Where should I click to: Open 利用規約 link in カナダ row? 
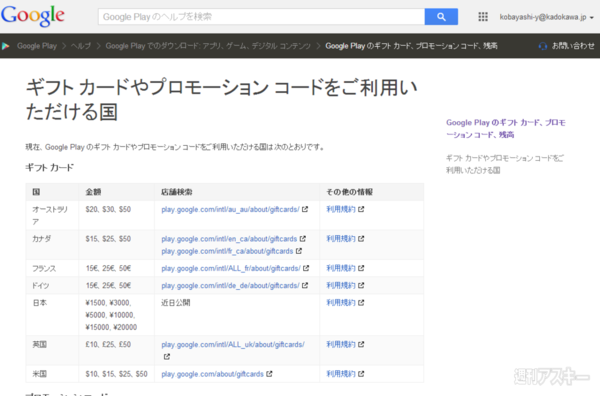(341, 239)
